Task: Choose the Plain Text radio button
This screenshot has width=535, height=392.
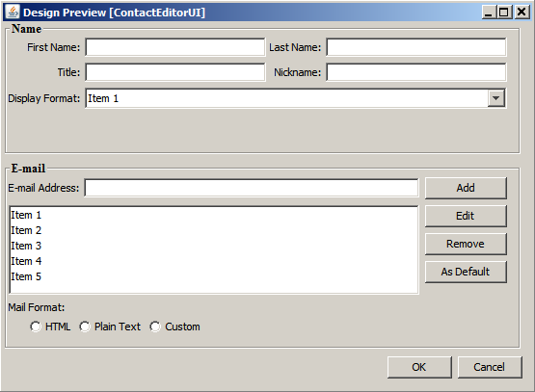Action: 85,327
